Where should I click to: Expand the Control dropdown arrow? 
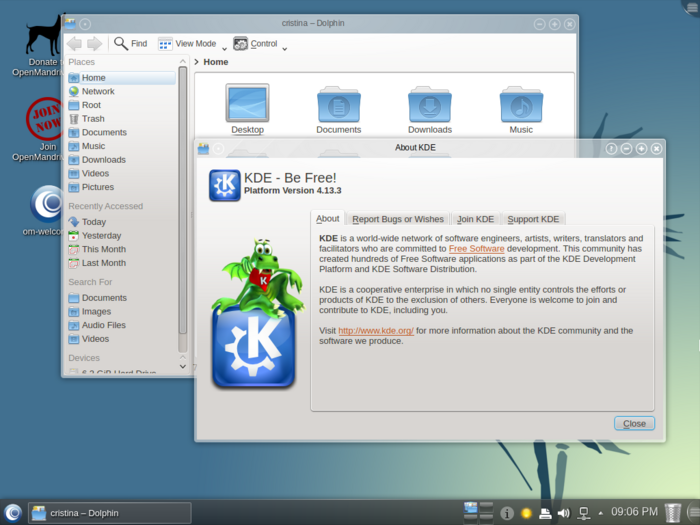coord(284,48)
